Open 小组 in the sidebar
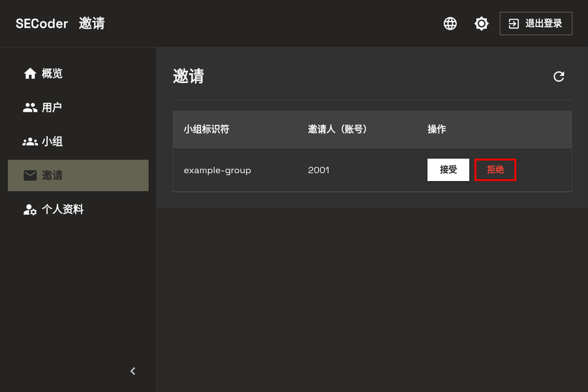588x392 pixels. 78,141
